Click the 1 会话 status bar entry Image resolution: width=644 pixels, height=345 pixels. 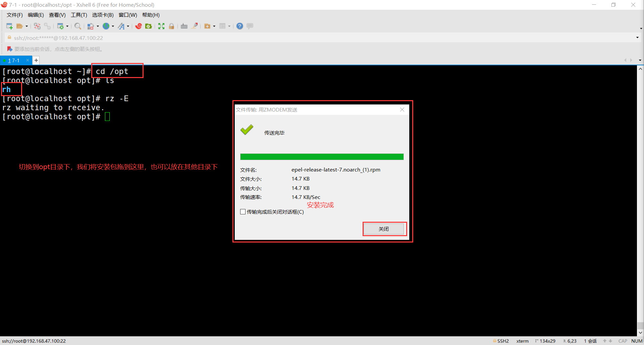(590, 341)
